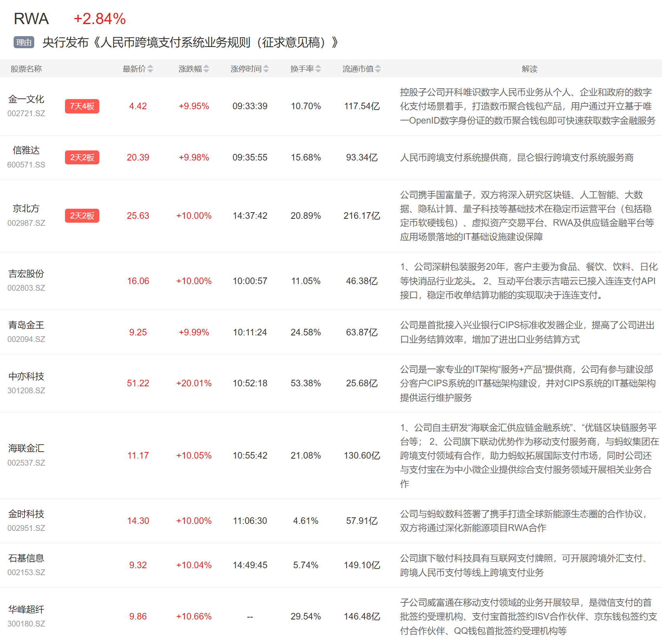Viewport: 662px width, 644px height.
Task: Sort by 换手率 column arrows
Action: pos(318,69)
